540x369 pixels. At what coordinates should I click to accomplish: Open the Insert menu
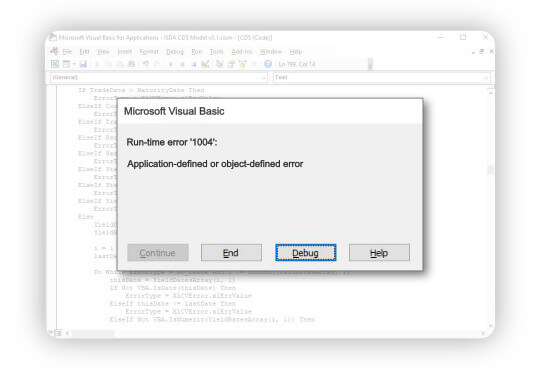(125, 52)
